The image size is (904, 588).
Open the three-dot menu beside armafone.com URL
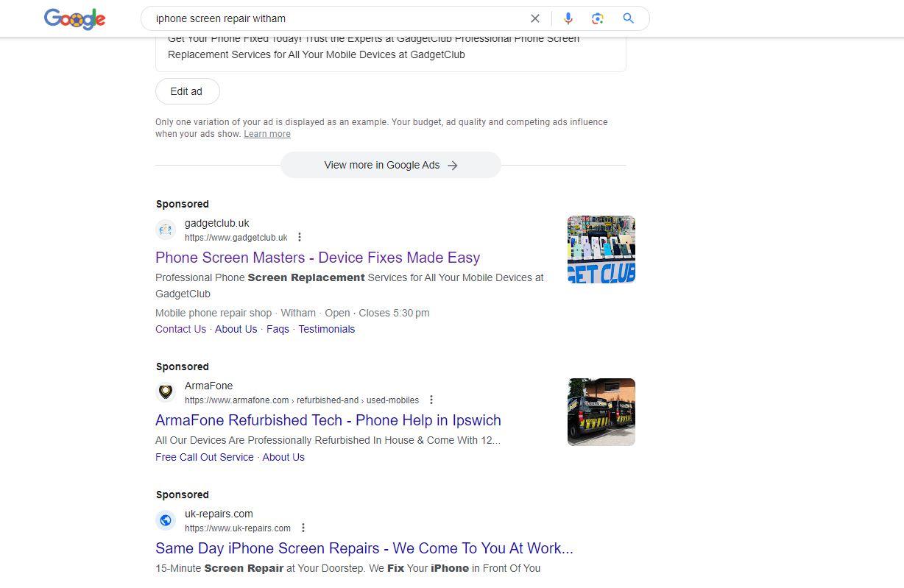(431, 400)
